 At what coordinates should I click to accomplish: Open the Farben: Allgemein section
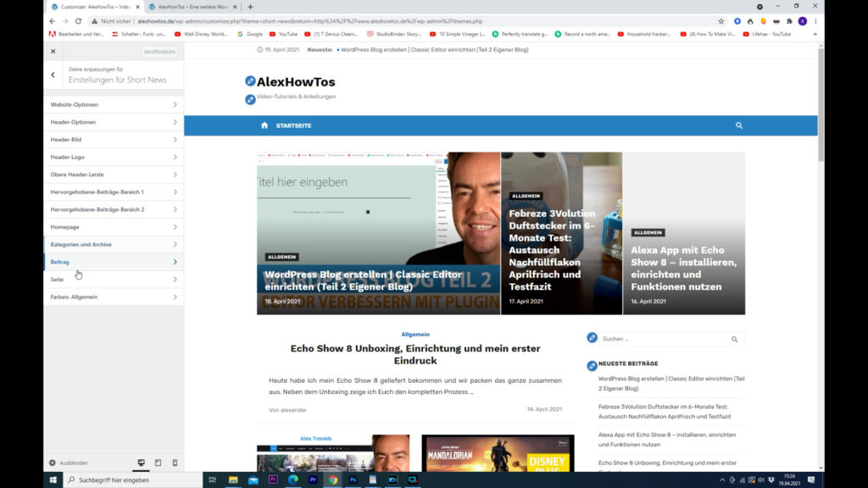114,297
